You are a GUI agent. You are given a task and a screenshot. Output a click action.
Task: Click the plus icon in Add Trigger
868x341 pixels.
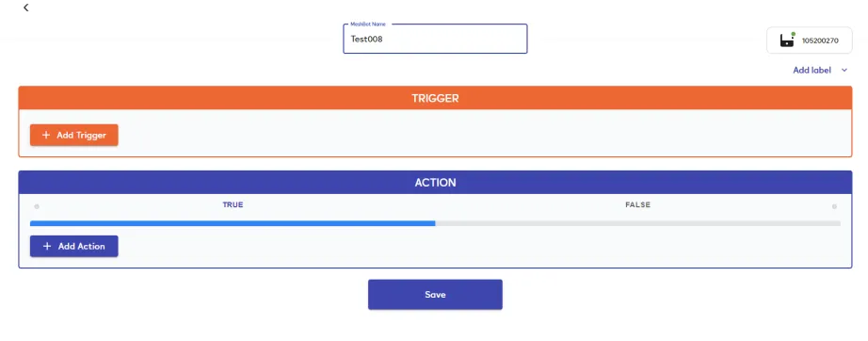(46, 135)
